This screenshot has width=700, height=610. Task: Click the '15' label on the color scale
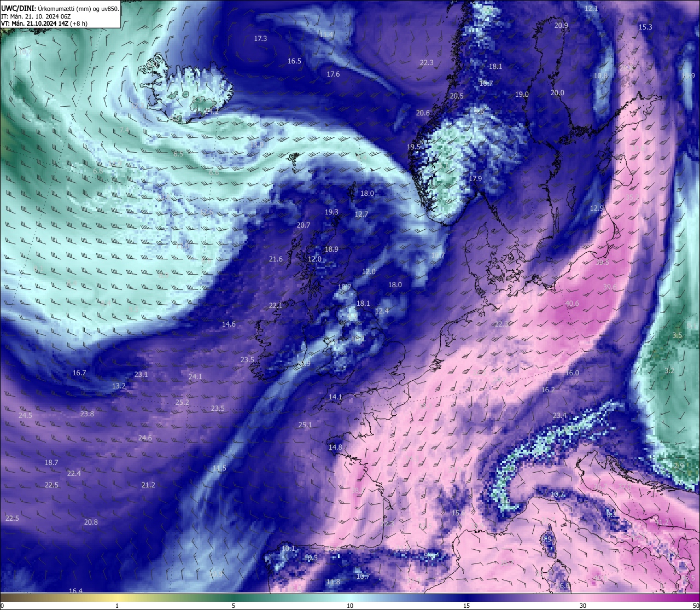[466, 606]
